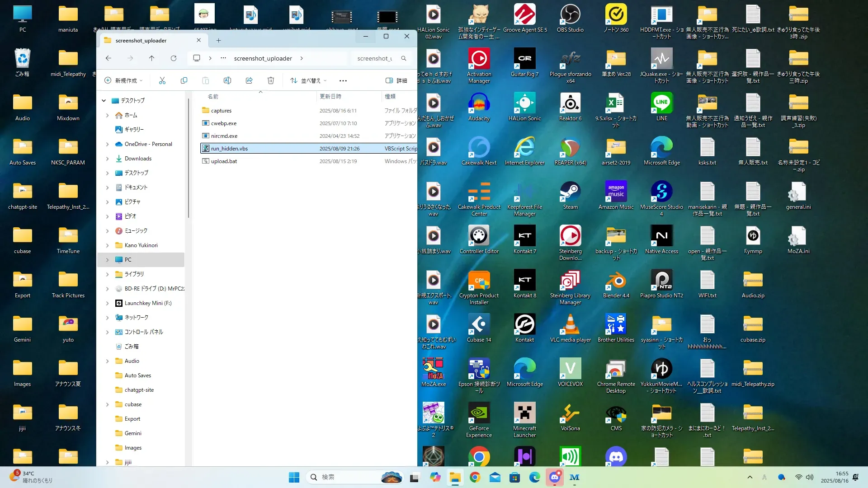
Task: Open the 並べ替え sort dropdown
Action: click(308, 80)
